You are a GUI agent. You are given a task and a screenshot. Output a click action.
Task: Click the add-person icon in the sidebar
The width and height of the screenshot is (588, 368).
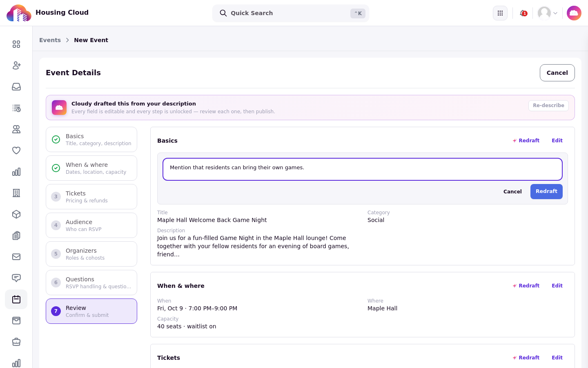[16, 65]
